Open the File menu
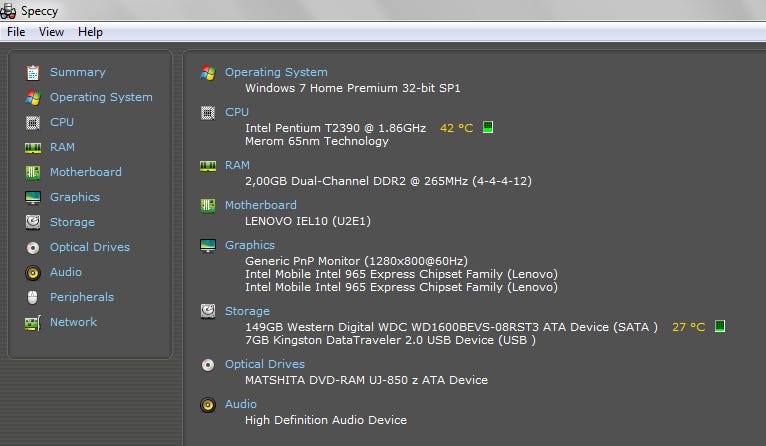The height and width of the screenshot is (446, 766). [16, 32]
